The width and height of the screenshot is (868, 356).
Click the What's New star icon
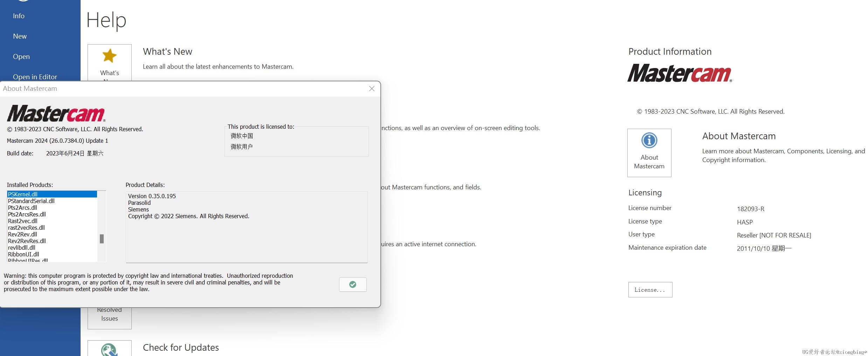click(x=110, y=56)
